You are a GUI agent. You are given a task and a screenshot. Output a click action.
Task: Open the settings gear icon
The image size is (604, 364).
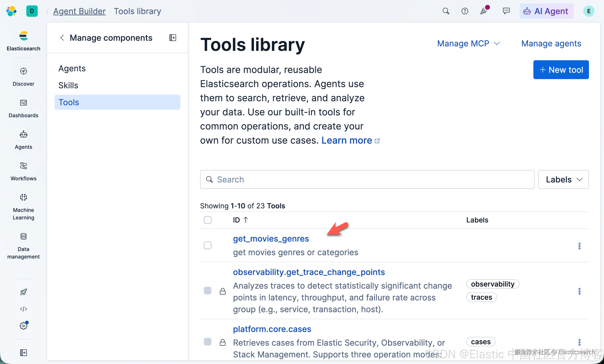24,326
